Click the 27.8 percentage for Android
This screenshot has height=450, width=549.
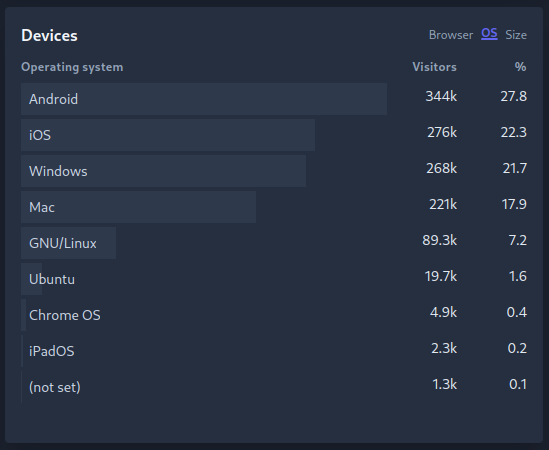(x=514, y=96)
